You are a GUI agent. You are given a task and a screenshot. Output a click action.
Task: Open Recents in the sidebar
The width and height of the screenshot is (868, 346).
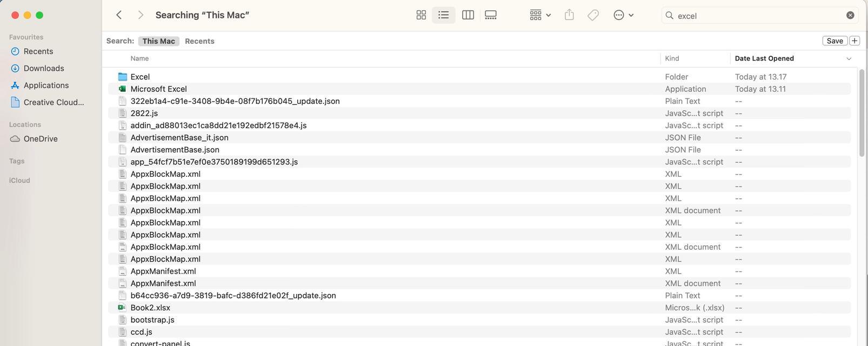(38, 51)
